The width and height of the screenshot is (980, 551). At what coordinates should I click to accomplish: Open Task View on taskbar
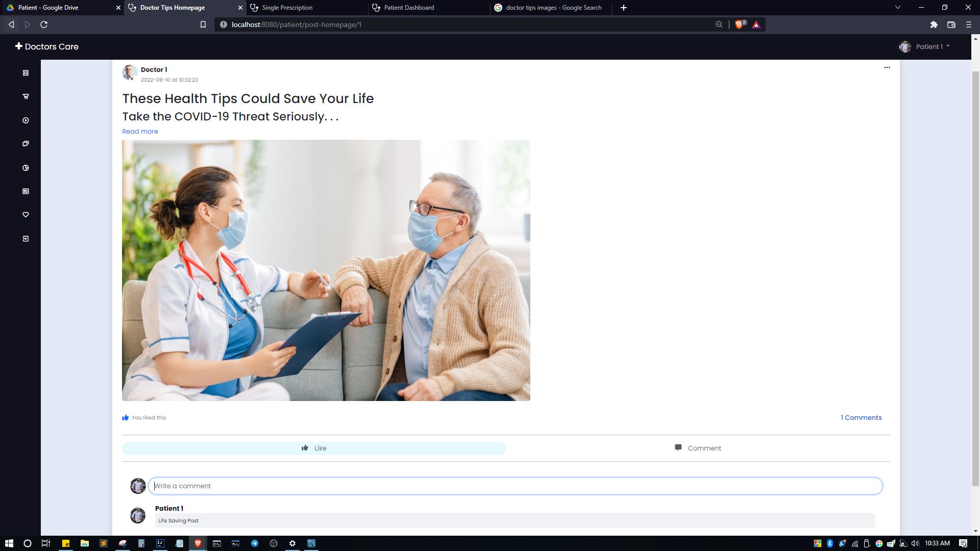45,543
